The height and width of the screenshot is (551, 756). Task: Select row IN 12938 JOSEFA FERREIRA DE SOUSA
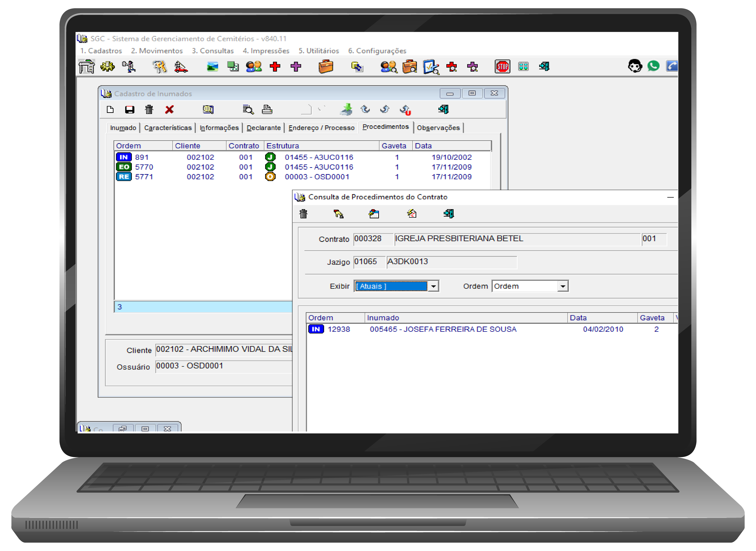[x=492, y=329]
